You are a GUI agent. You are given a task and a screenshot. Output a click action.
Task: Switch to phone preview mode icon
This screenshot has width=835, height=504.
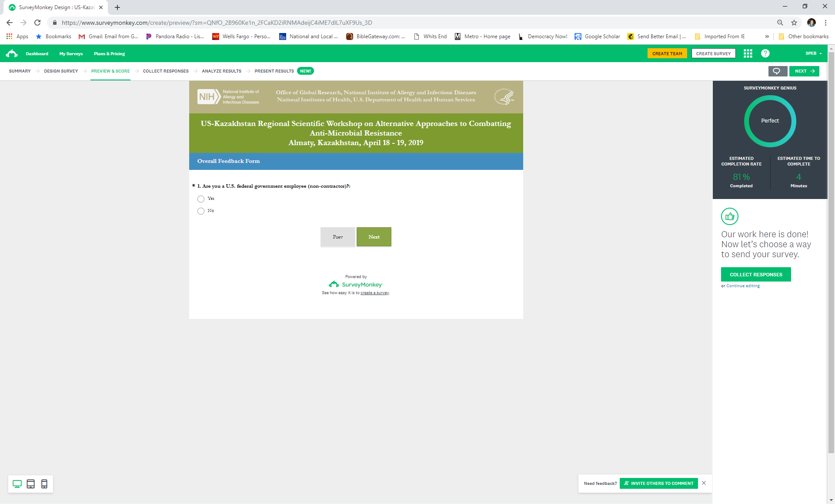point(44,484)
